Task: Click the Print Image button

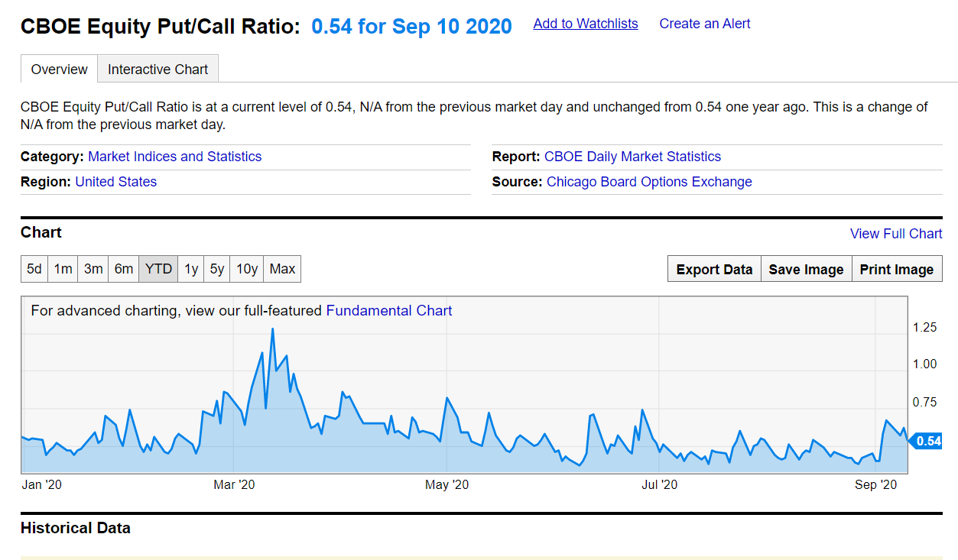Action: [x=897, y=269]
